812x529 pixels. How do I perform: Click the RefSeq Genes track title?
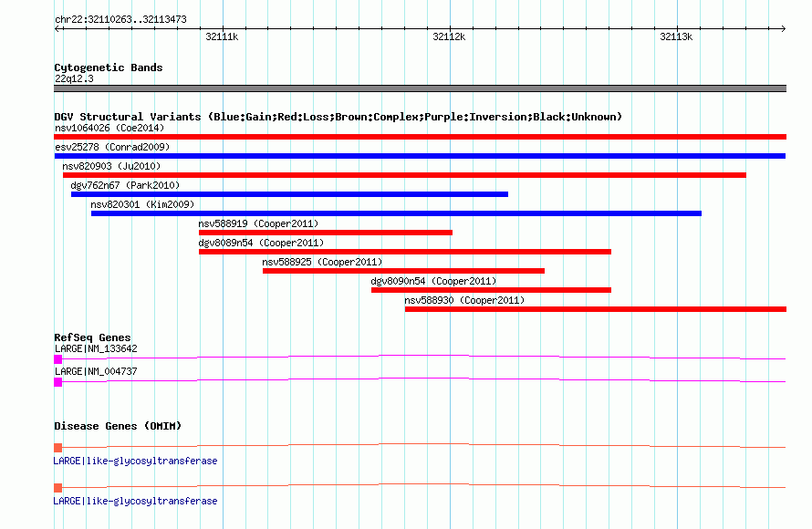[92, 337]
